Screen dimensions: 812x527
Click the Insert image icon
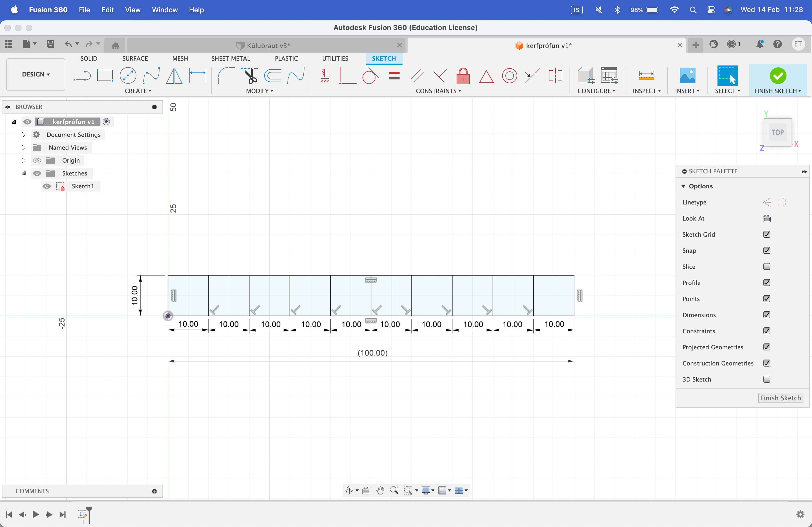687,75
